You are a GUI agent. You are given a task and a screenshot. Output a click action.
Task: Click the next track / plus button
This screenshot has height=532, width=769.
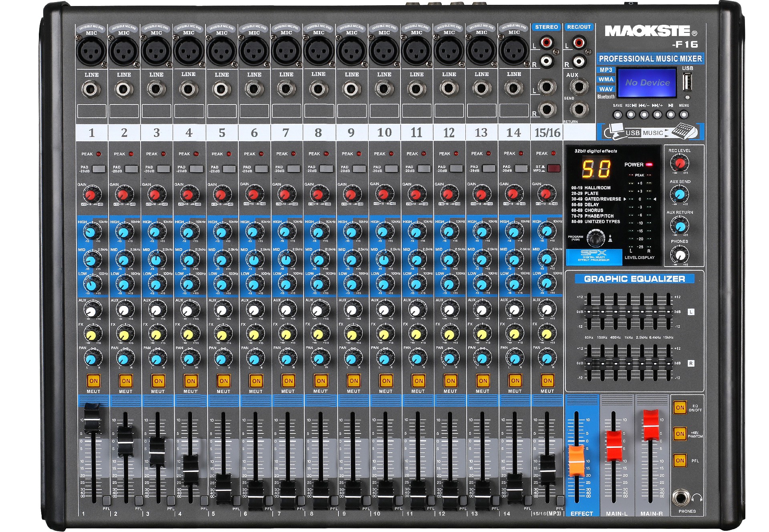(657, 115)
